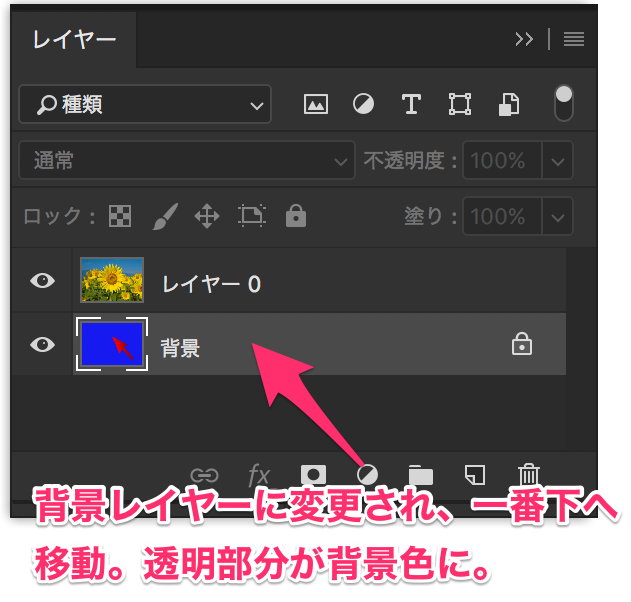Create a new group folder icon
Viewport: 631px width, 602px height.
(x=421, y=475)
